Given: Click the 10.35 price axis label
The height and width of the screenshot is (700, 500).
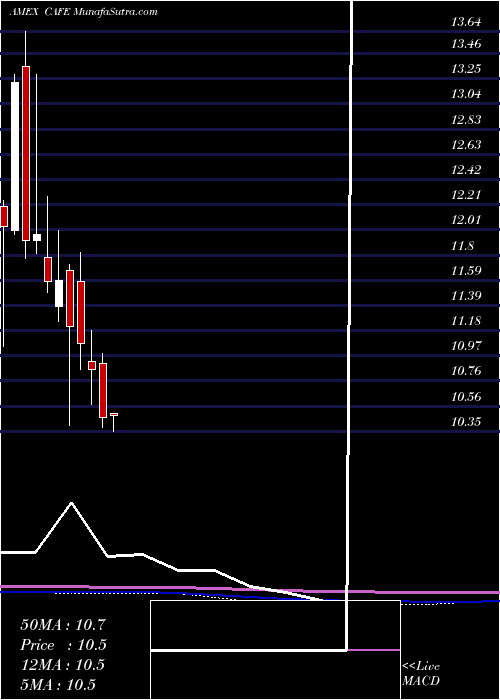Looking at the screenshot, I should [x=466, y=421].
